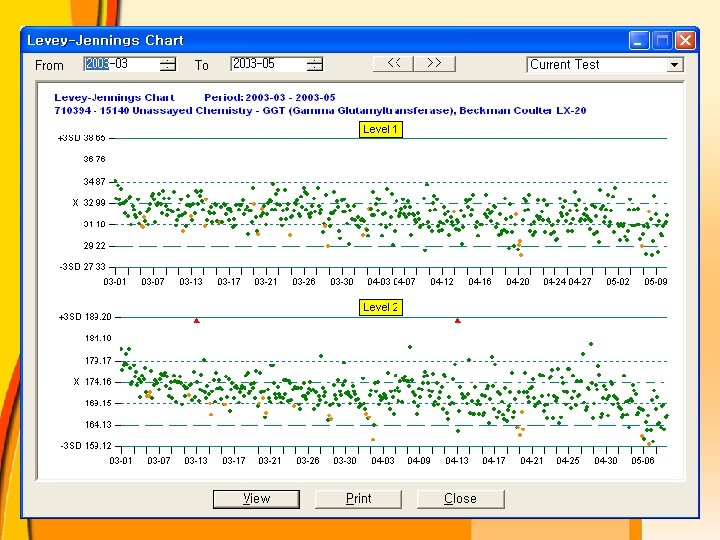Image resolution: width=720 pixels, height=540 pixels.
Task: Click first red triangle marker near 03-13
Action: pyautogui.click(x=197, y=321)
